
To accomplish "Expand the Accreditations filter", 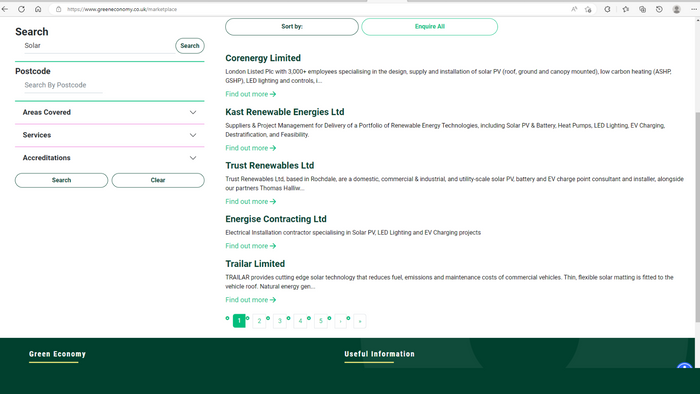I will tap(109, 158).
